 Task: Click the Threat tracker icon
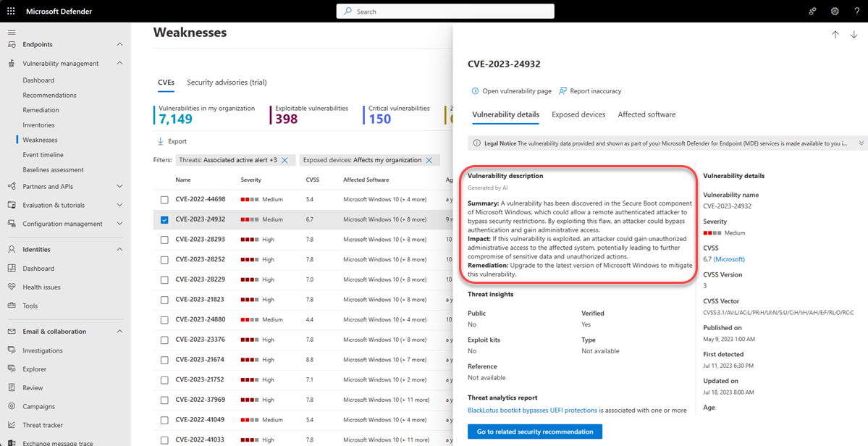coord(12,425)
